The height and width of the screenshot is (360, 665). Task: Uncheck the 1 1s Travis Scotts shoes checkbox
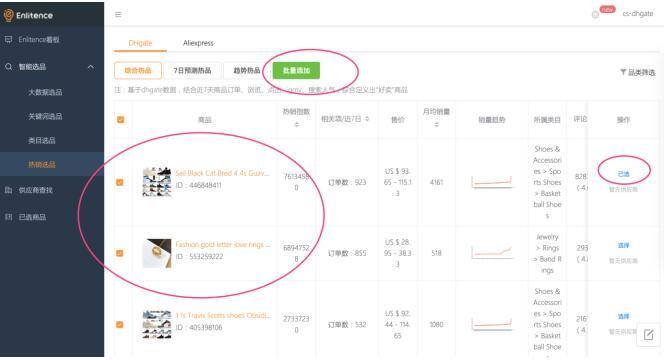point(120,324)
